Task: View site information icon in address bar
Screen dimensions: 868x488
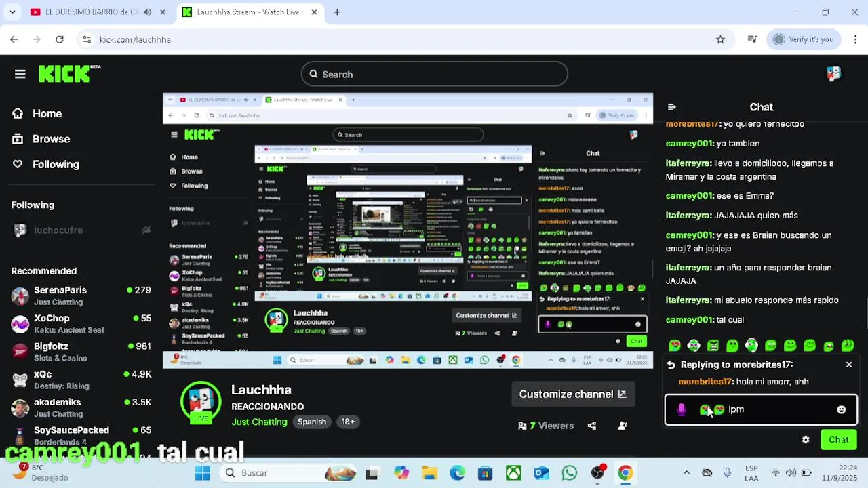Action: click(x=87, y=39)
